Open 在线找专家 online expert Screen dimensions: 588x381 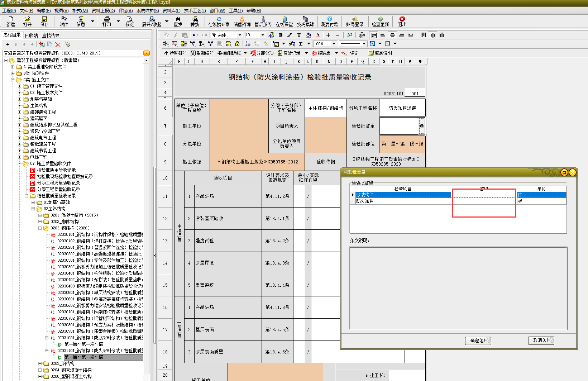pos(219,22)
